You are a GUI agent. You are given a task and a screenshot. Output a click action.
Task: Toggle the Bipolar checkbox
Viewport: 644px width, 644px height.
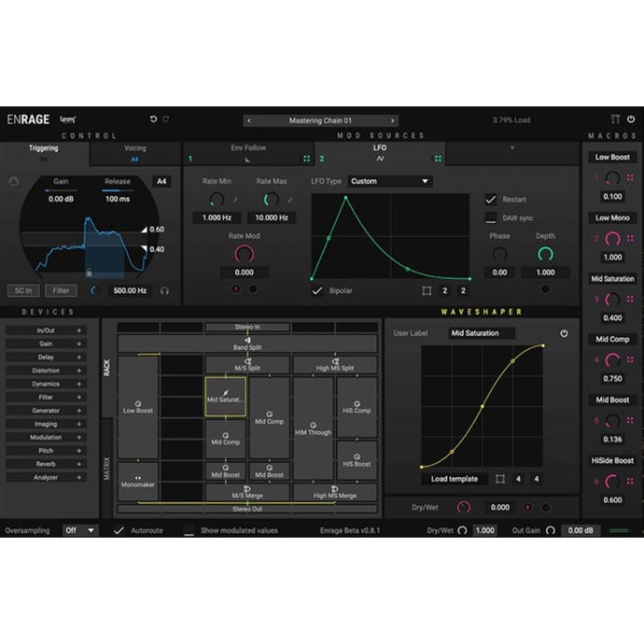[317, 291]
